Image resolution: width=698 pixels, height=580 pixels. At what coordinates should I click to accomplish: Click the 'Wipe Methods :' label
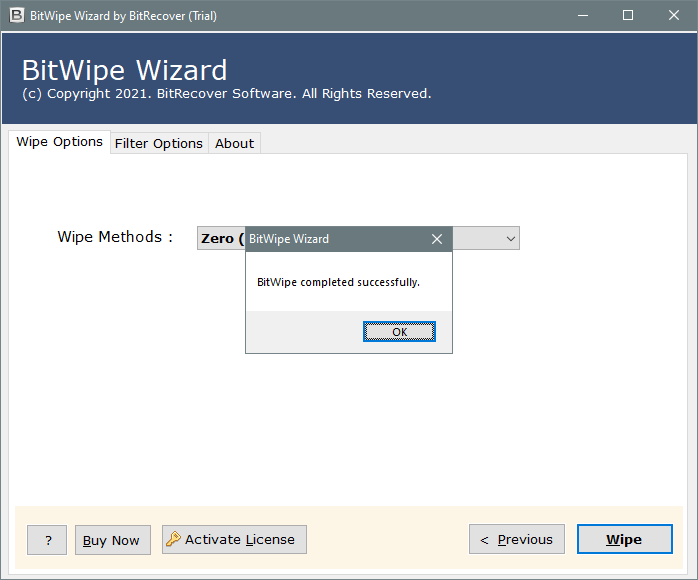tap(115, 237)
